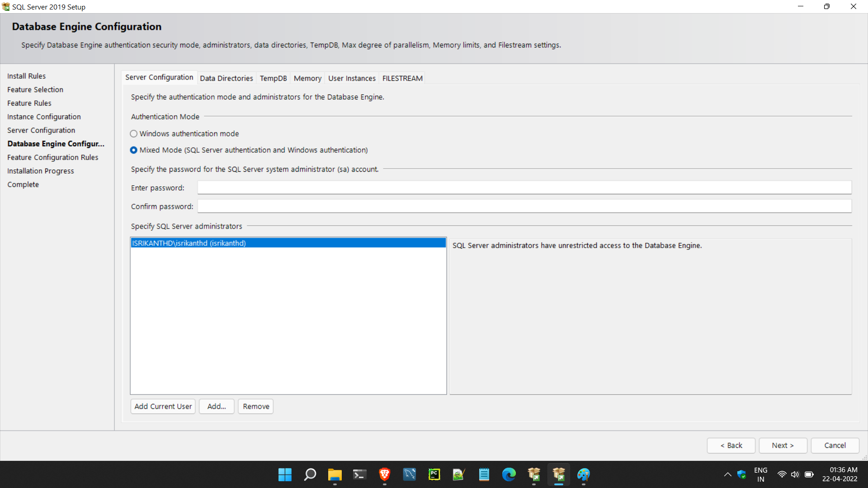868x488 pixels.
Task: Open the Paint app taskbar icon
Action: tap(583, 474)
